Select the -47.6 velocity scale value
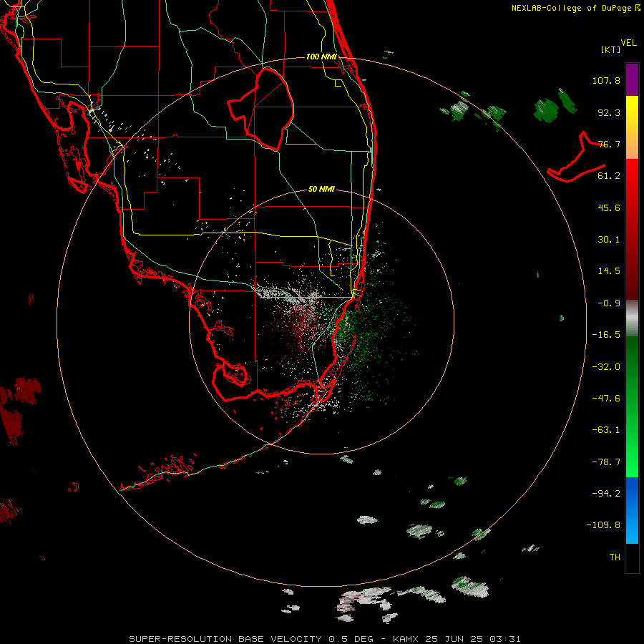Screen dimensions: 644x644 (x=606, y=399)
